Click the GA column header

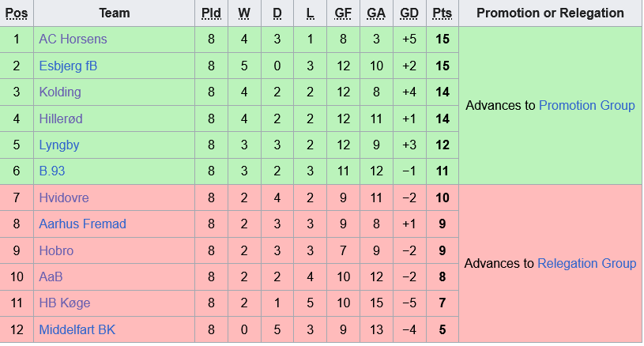point(376,13)
